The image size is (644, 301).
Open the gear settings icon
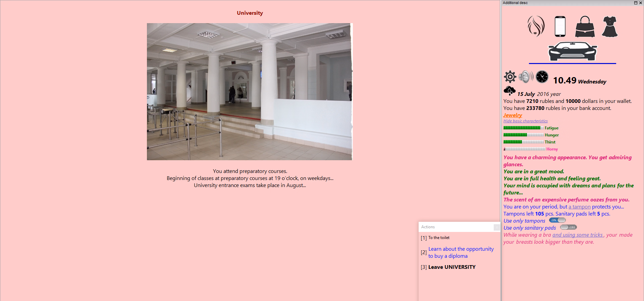pyautogui.click(x=510, y=77)
